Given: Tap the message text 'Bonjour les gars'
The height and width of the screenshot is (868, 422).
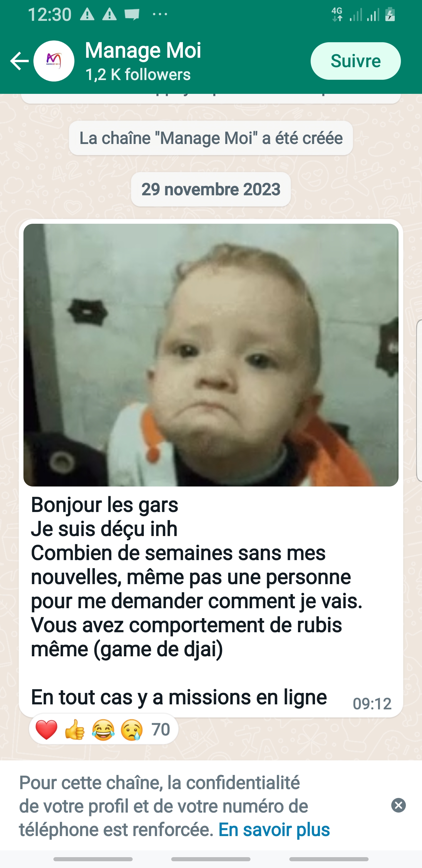Looking at the screenshot, I should coord(104,505).
